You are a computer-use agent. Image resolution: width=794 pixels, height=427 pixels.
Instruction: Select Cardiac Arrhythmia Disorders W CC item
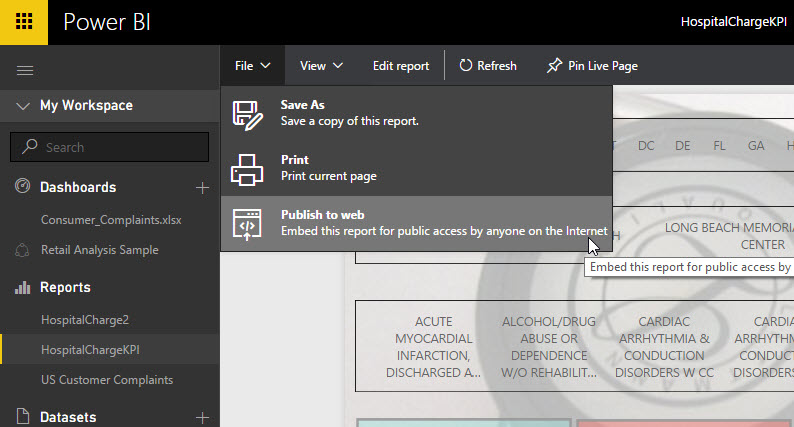point(664,347)
